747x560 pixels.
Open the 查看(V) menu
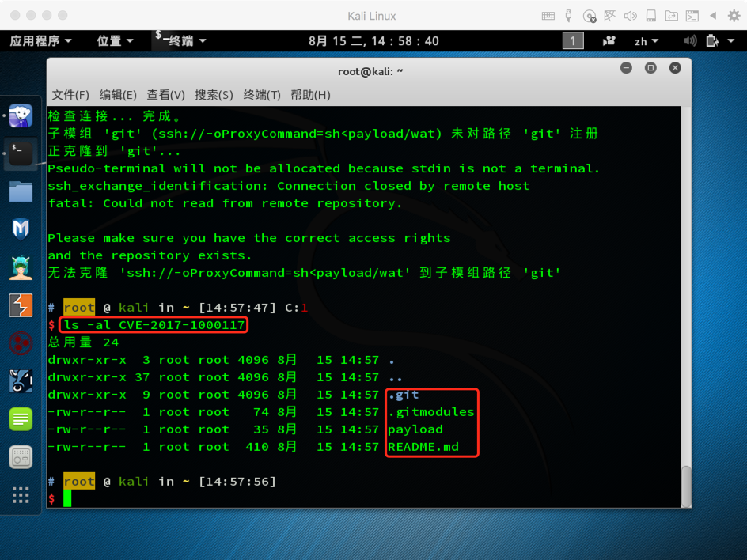click(x=165, y=95)
